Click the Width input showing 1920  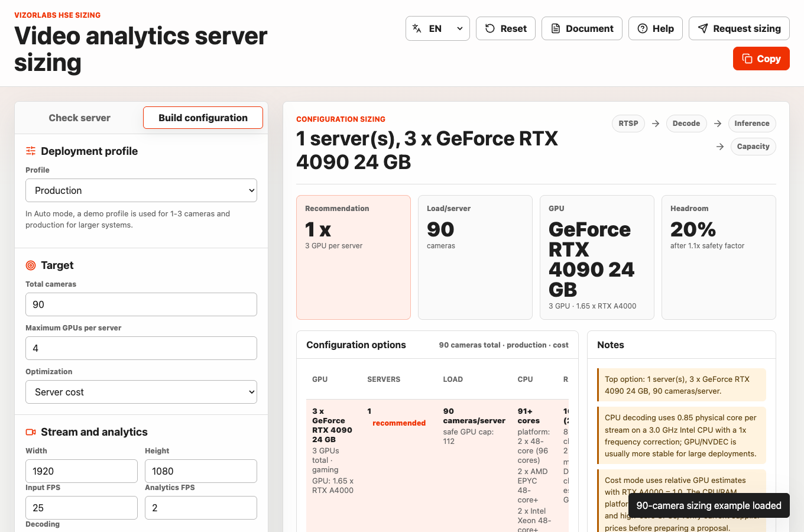(82, 471)
